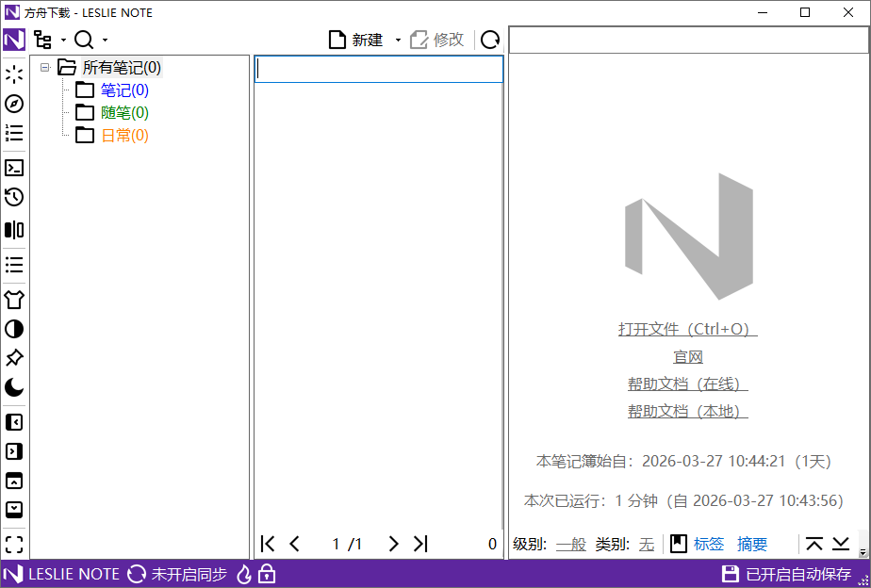The height and width of the screenshot is (588, 871).
Task: Collapse the 所有笔记 tree node
Action: tap(44, 68)
